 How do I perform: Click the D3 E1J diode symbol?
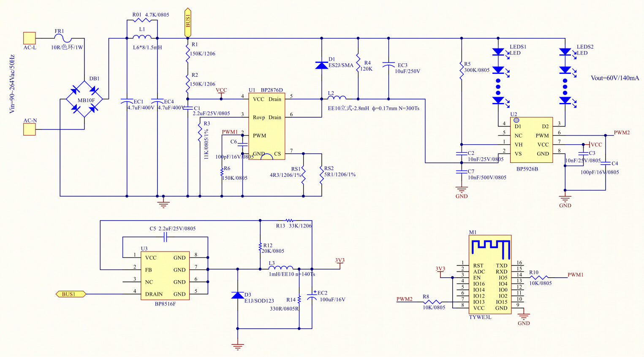pyautogui.click(x=238, y=295)
